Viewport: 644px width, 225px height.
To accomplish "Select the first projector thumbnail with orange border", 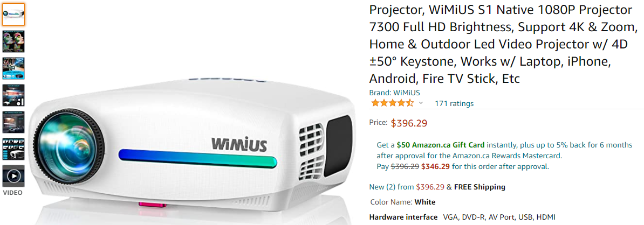I will click(x=13, y=15).
